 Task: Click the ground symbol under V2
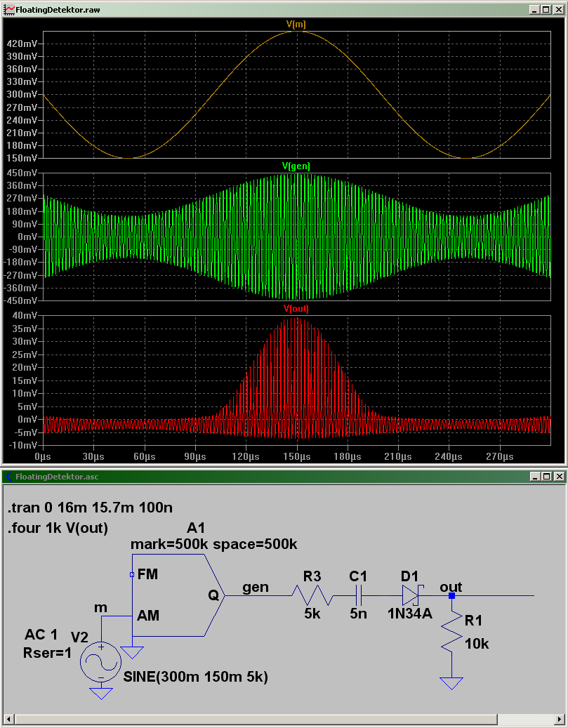(101, 693)
